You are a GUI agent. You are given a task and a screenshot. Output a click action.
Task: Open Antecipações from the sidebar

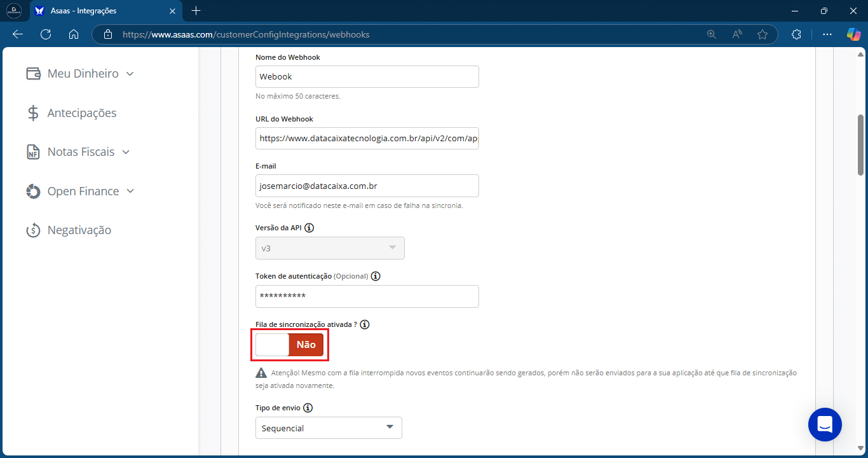click(x=71, y=113)
